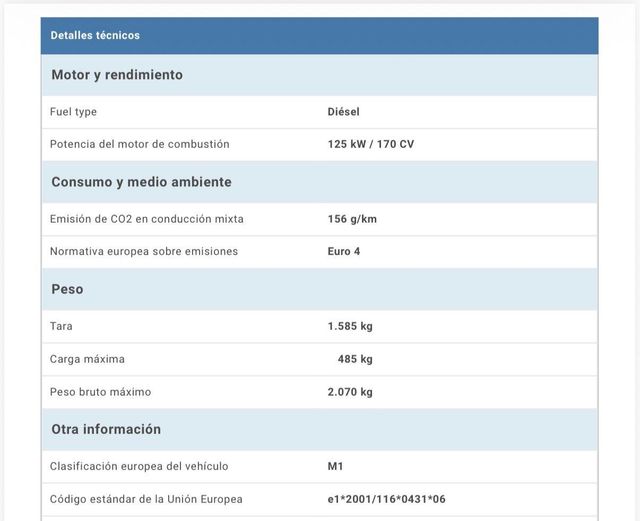Select the 1.585 kg tara value
This screenshot has width=640, height=521.
point(350,326)
